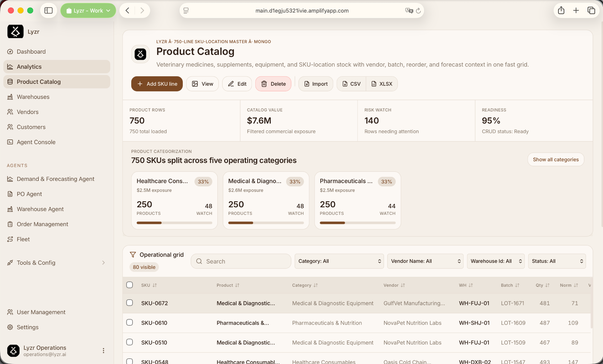This screenshot has height=364, width=603.
Task: Click the 80 visible badge
Action: (144, 267)
